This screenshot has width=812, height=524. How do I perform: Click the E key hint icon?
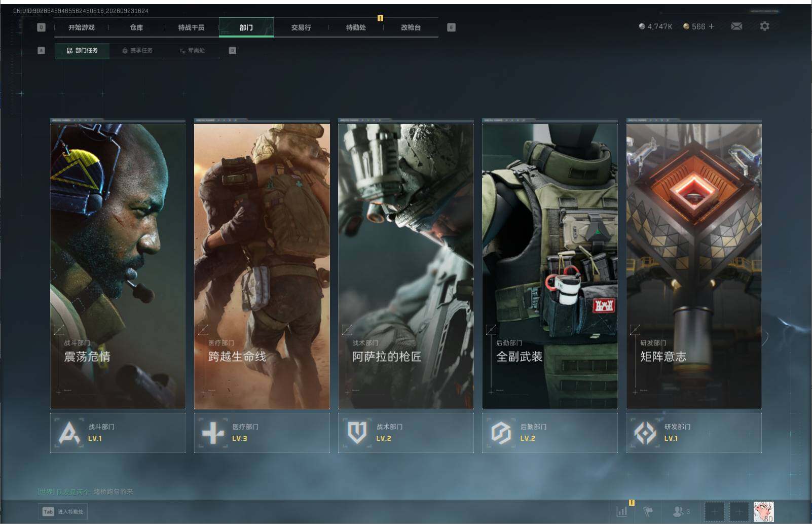tap(451, 27)
